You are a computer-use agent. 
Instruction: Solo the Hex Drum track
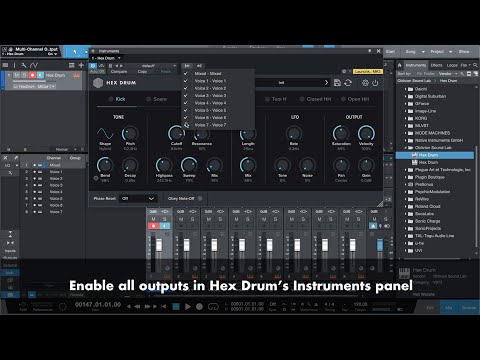tap(25, 75)
